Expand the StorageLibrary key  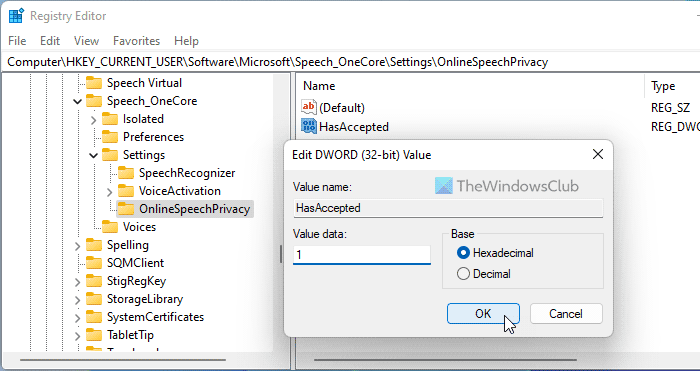pyautogui.click(x=77, y=300)
